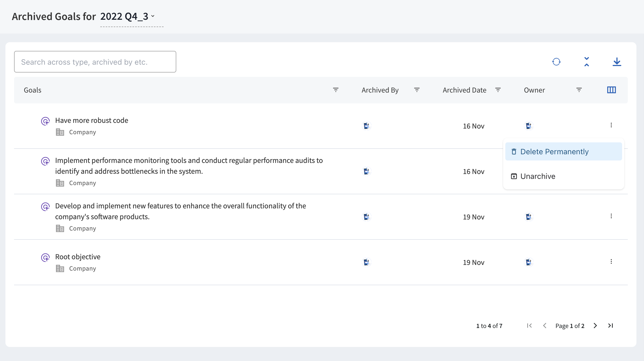
Task: Open filter for Goals column
Action: 336,90
